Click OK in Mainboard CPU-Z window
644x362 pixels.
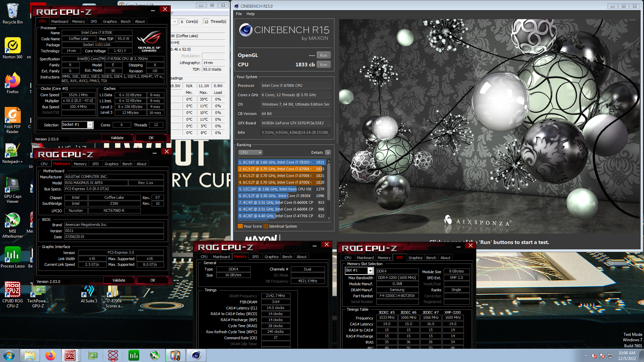(x=153, y=280)
